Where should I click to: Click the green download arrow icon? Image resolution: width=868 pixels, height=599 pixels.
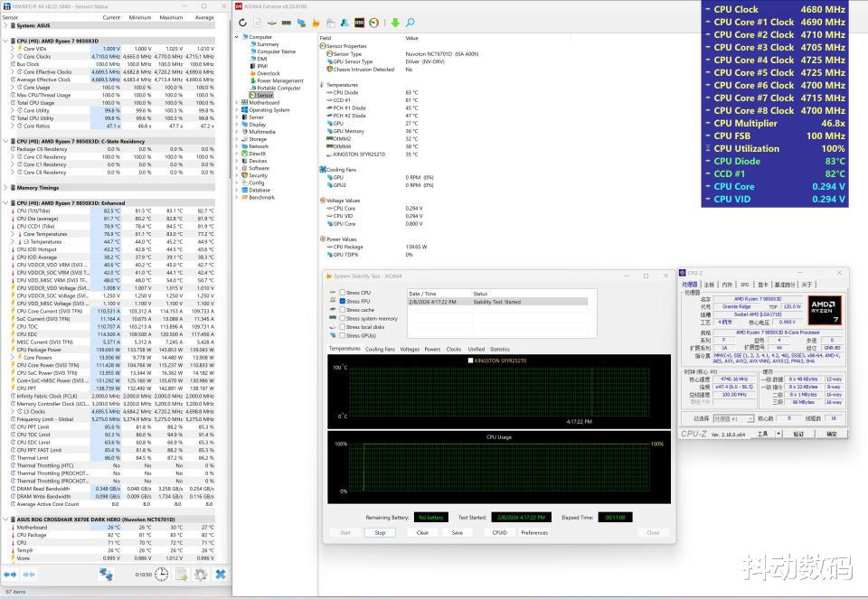click(395, 23)
